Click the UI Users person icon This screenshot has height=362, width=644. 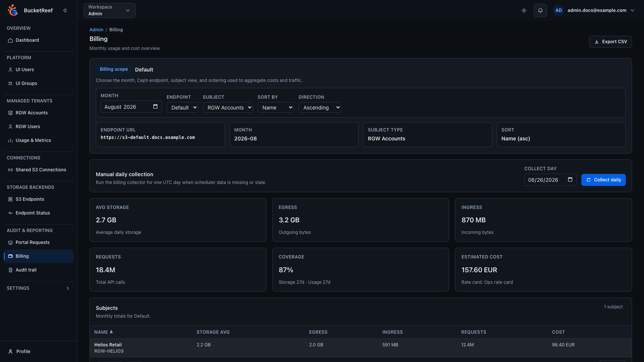10,70
